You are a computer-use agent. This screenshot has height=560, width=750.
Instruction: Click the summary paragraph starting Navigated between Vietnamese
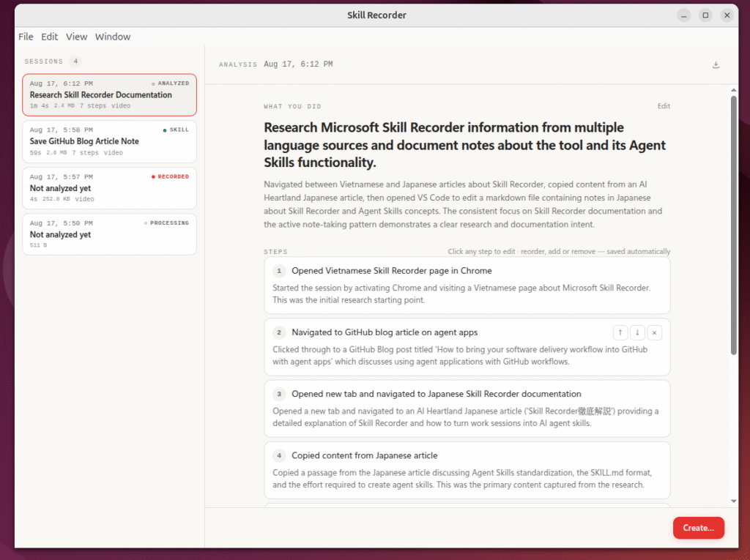click(x=463, y=204)
